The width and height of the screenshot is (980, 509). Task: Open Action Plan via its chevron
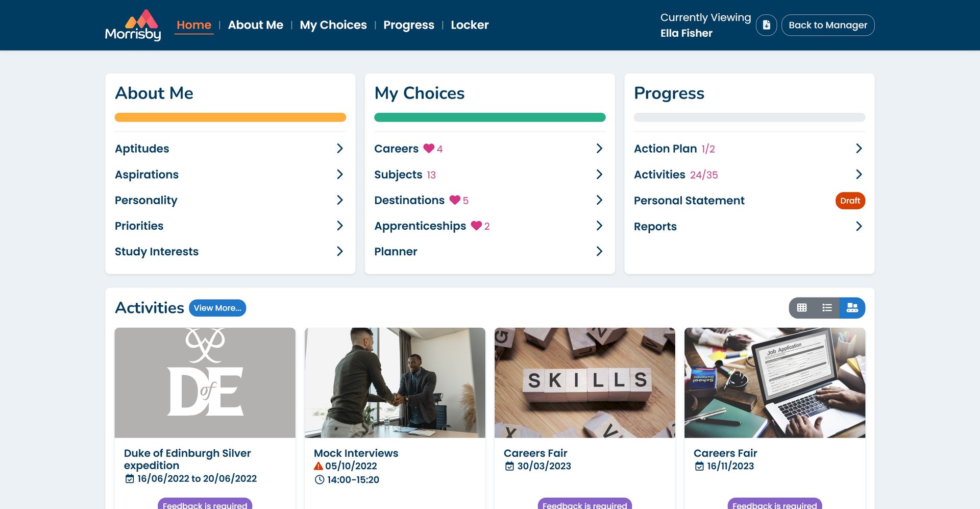tap(859, 149)
